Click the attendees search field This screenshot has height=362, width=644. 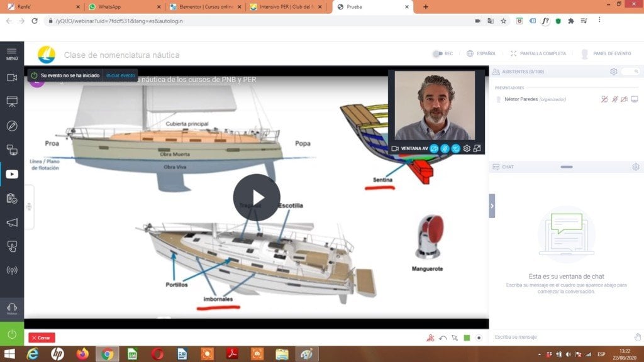coord(630,72)
